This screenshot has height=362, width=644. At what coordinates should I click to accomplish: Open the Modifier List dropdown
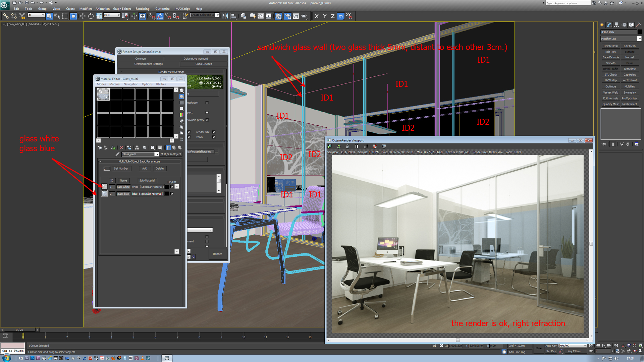click(639, 39)
